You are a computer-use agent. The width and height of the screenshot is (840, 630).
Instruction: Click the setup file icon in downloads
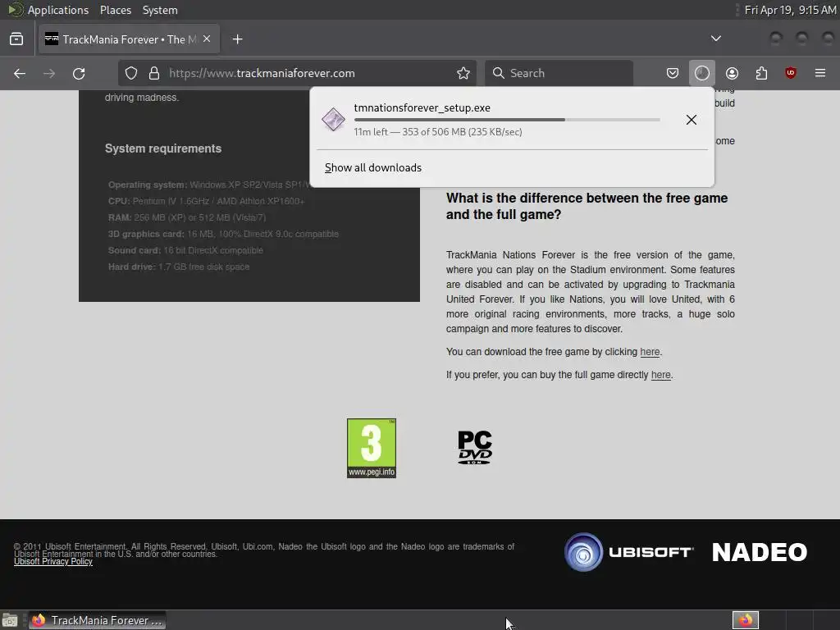click(333, 120)
